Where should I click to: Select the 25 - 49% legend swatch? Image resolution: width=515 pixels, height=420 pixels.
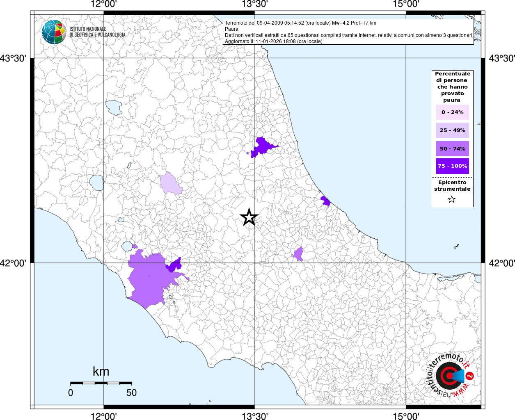coord(452,130)
